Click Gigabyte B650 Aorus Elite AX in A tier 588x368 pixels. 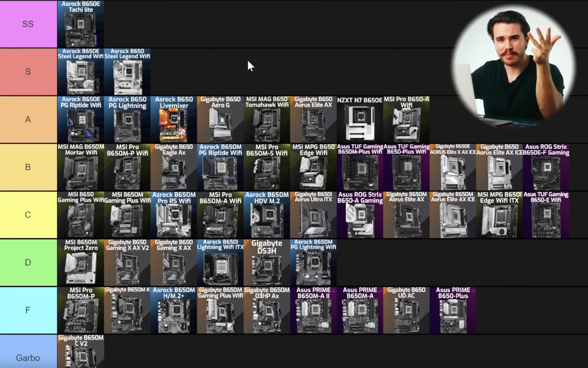[313, 119]
